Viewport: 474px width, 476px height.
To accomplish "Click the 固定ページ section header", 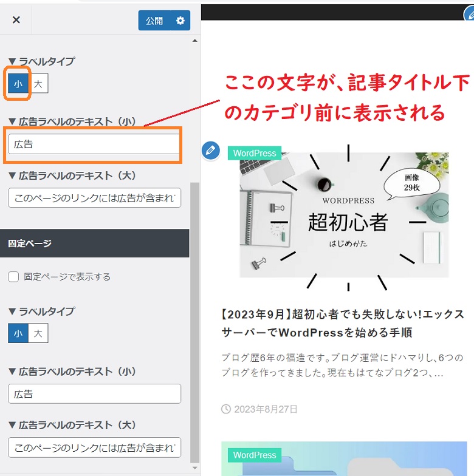I will pyautogui.click(x=95, y=243).
